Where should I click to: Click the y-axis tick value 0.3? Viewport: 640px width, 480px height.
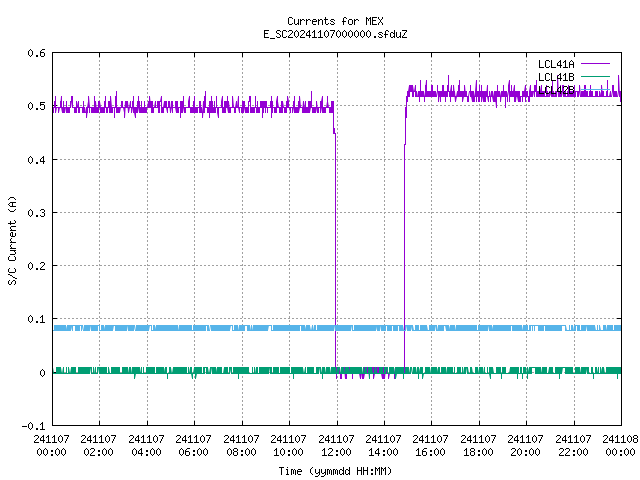click(x=36, y=213)
